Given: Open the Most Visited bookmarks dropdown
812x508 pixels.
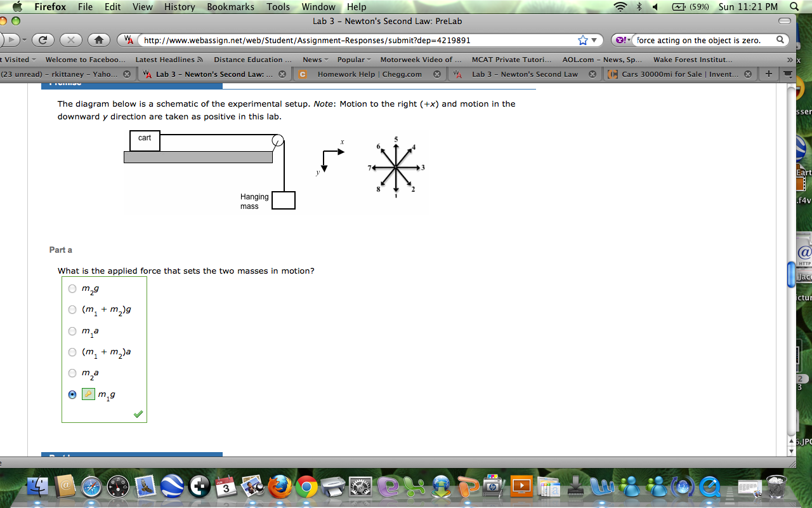Looking at the screenshot, I should [18, 59].
